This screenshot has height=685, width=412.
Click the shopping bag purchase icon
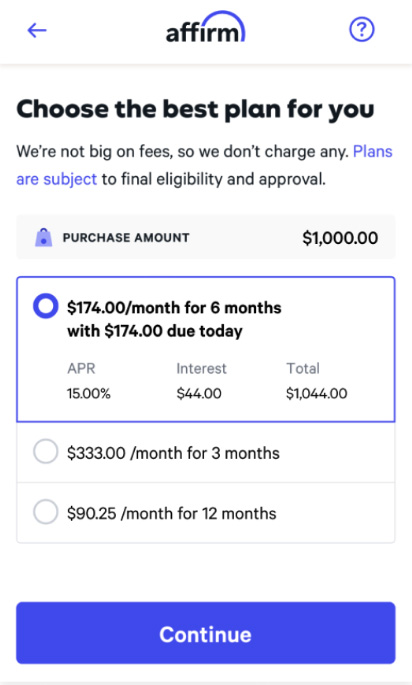tap(44, 238)
